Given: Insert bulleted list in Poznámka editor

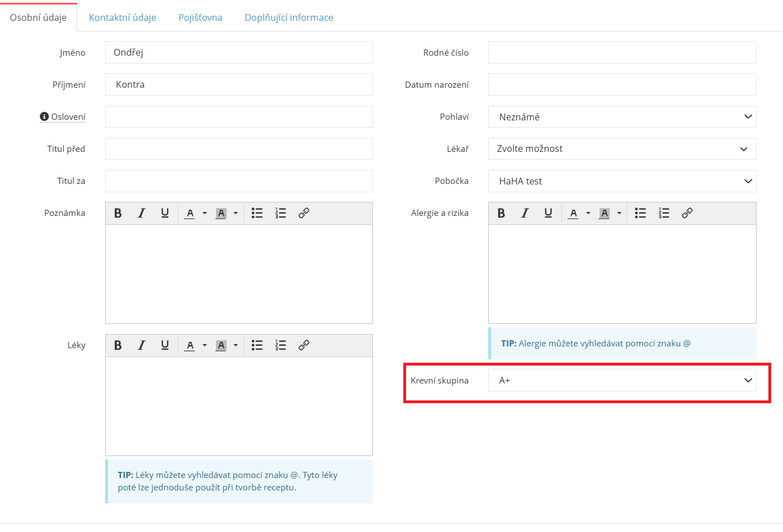Looking at the screenshot, I should click(x=257, y=213).
